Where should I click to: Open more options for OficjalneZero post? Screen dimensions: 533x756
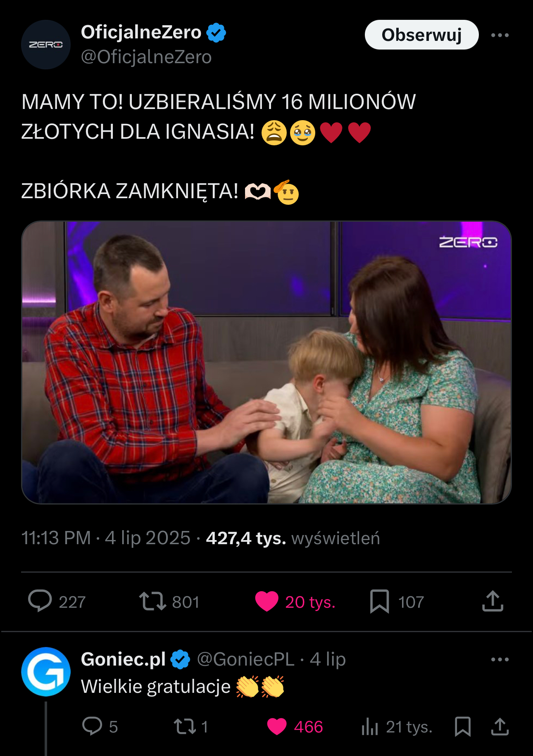coord(500,35)
